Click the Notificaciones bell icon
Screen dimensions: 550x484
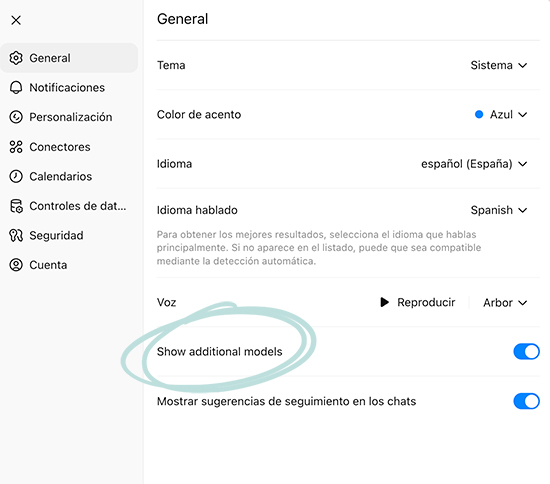[x=16, y=87]
